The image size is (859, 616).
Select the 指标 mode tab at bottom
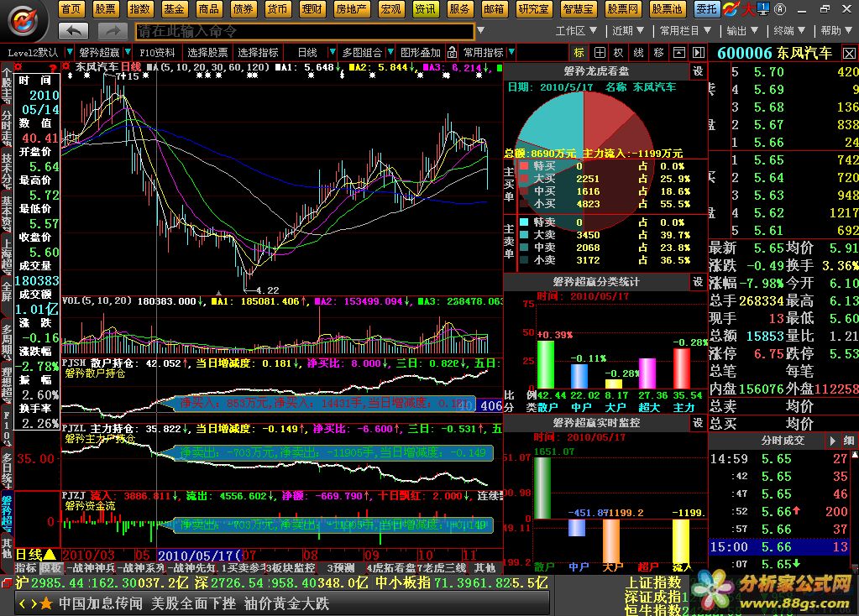[26, 568]
